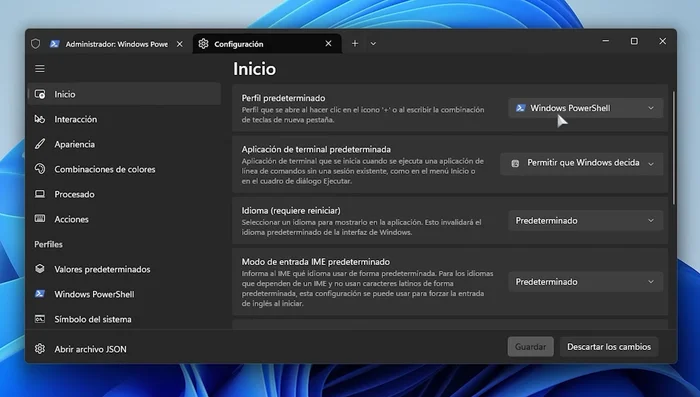Click the Apariencia brush icon
This screenshot has width=700, height=397.
pos(40,144)
